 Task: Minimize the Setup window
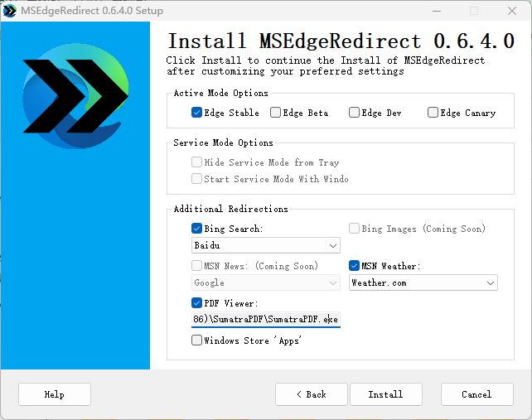437,11
